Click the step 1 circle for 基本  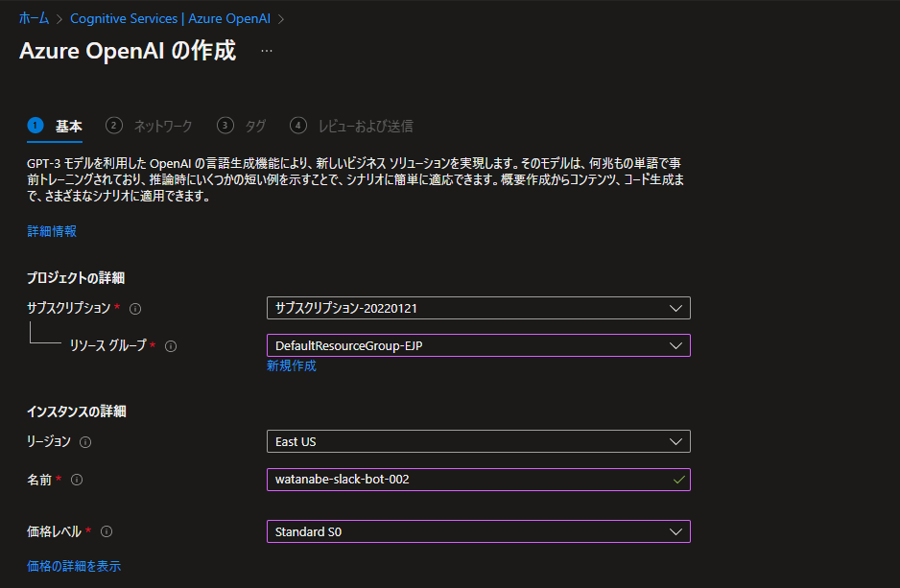[x=36, y=125]
